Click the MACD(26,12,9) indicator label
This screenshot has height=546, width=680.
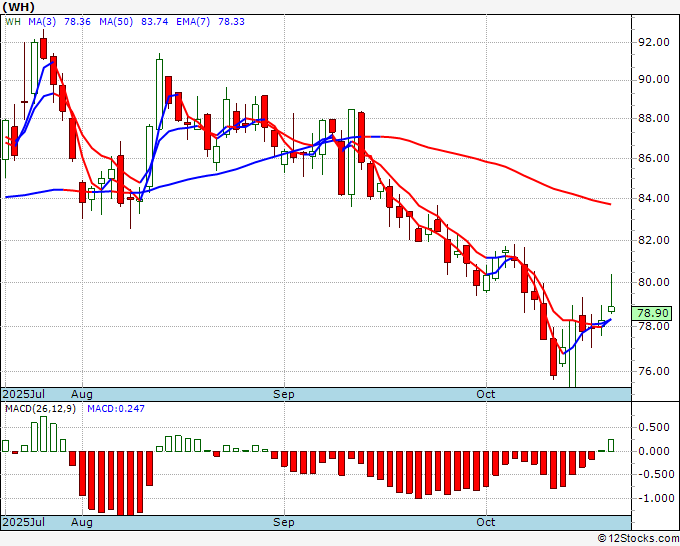(x=40, y=409)
